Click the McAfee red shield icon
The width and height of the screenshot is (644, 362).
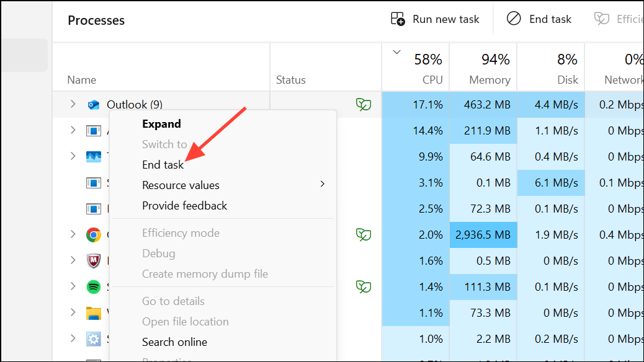[x=93, y=260]
